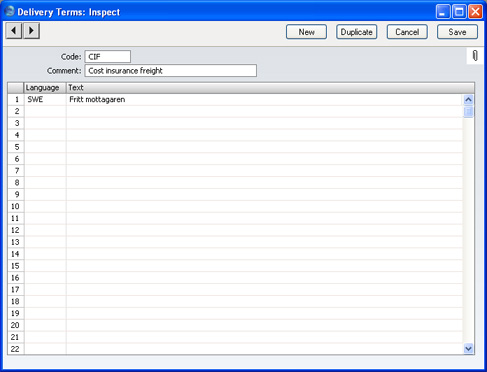Viewport: 487px width, 372px height.
Task: Save the delivery term record
Action: [457, 32]
